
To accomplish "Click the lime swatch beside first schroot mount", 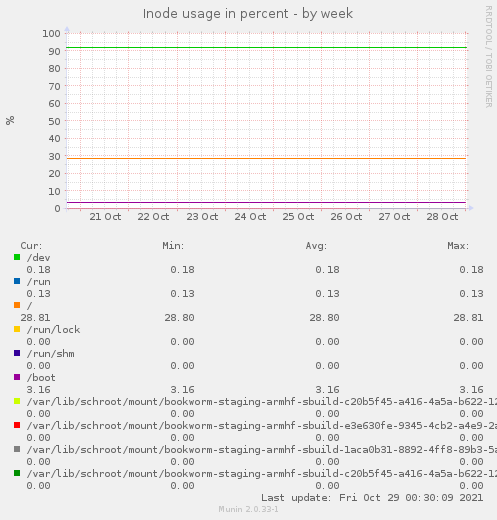I will coord(17,401).
